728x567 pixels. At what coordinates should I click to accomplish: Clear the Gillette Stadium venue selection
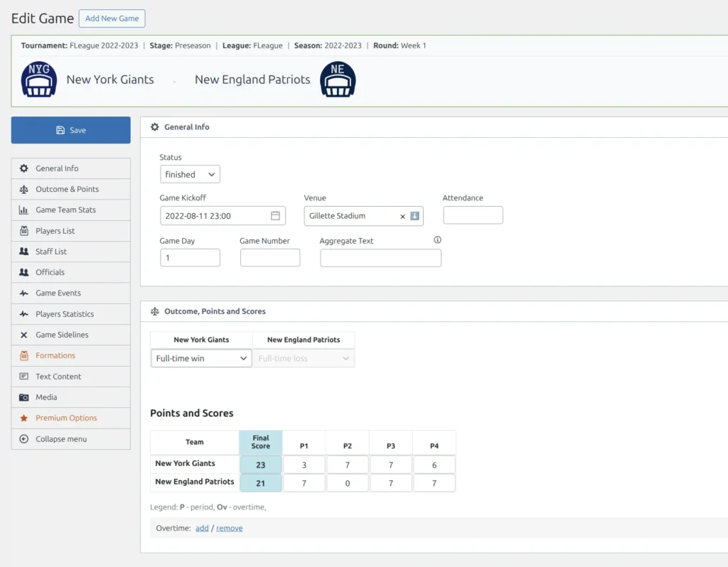coord(402,216)
